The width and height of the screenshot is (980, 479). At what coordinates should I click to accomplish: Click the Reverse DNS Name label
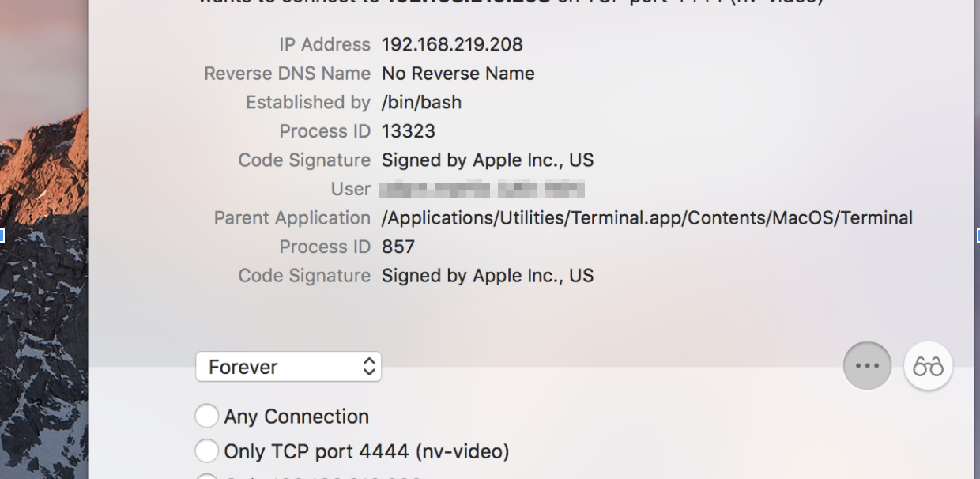pos(287,74)
